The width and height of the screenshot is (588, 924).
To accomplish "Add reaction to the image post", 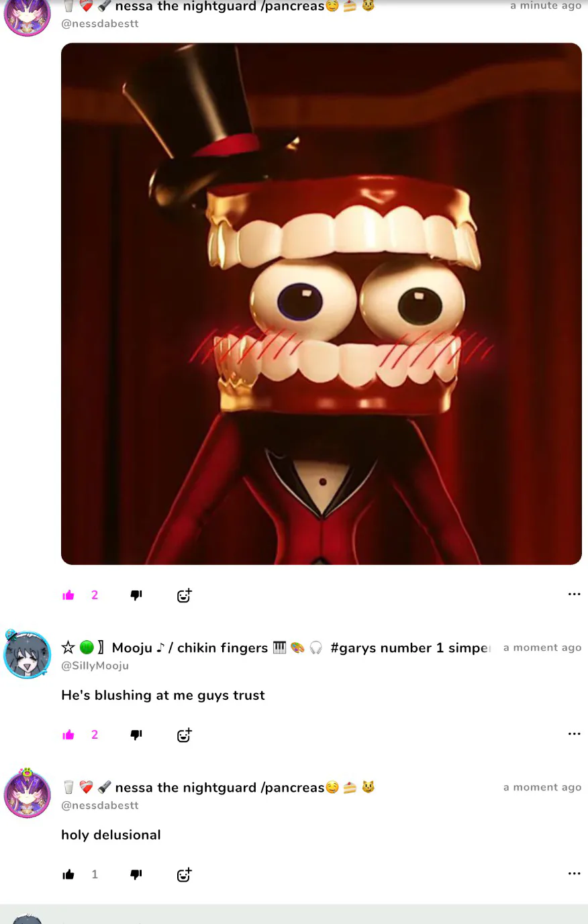I will [184, 595].
